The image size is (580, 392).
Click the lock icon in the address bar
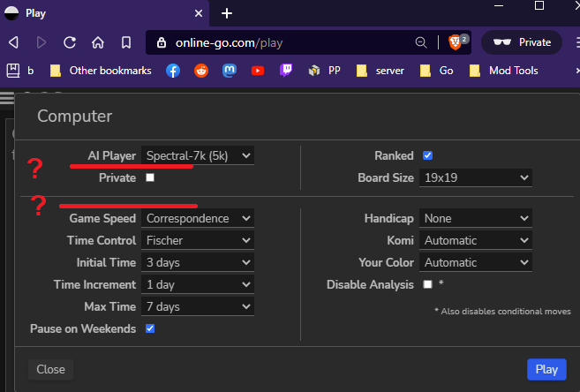(162, 42)
